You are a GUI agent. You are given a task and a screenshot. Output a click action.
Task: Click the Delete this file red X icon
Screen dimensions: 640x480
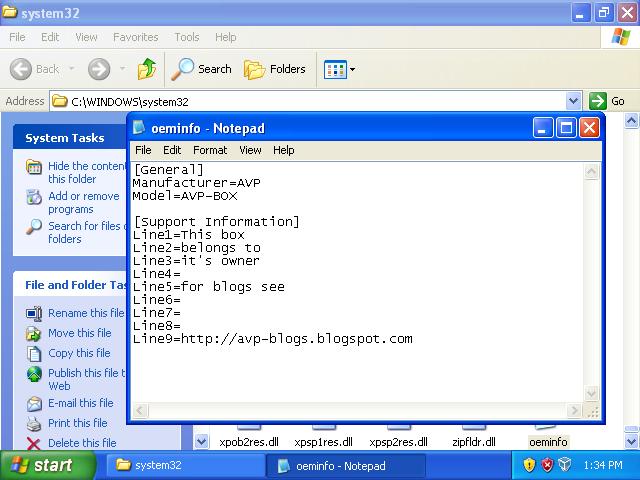[34, 444]
